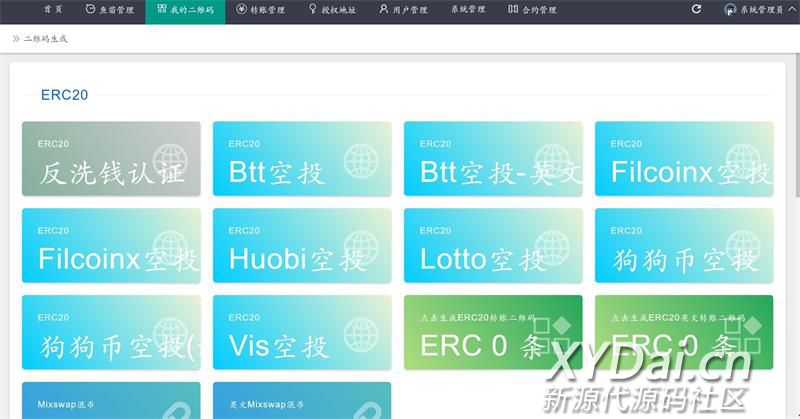
Task: Click the 二维码生成 breadcrumb
Action: (x=45, y=39)
